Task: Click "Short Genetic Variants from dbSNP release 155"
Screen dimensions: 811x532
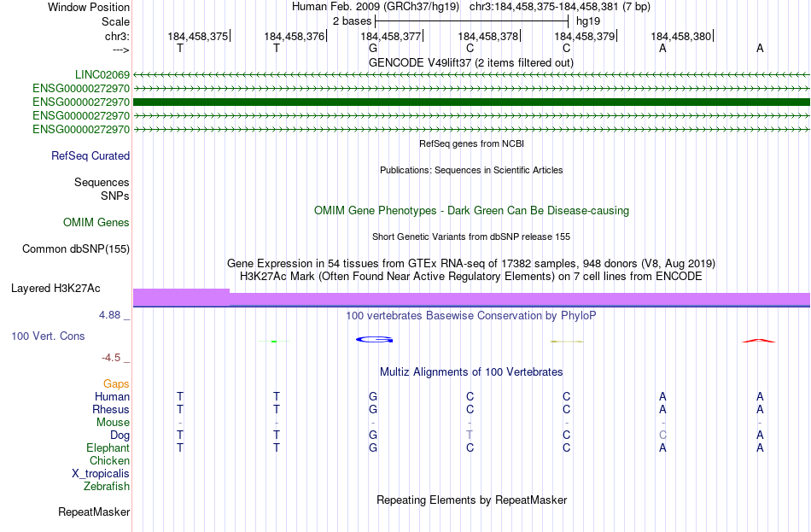Action: pyautogui.click(x=471, y=237)
